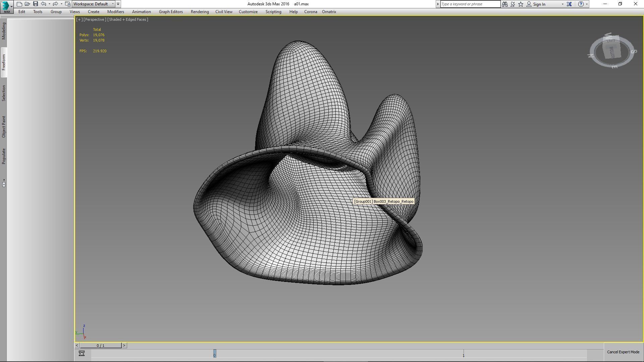Viewport: 644px width, 362px height.
Task: Click the Polys count 19,076 text
Action: click(99, 35)
